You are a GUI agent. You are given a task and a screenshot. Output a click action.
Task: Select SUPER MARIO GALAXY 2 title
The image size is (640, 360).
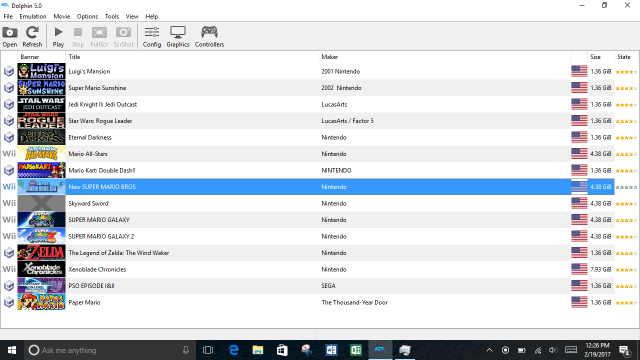[101, 236]
